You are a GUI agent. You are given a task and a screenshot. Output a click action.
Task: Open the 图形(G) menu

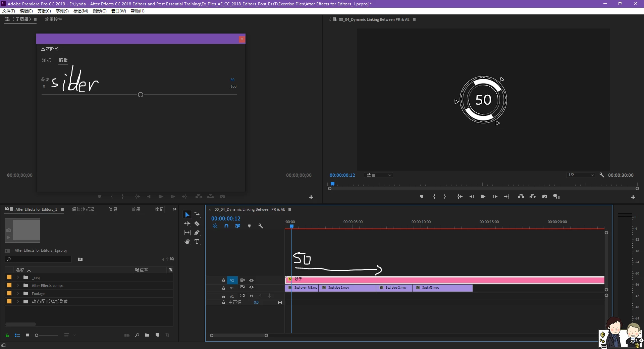point(100,11)
